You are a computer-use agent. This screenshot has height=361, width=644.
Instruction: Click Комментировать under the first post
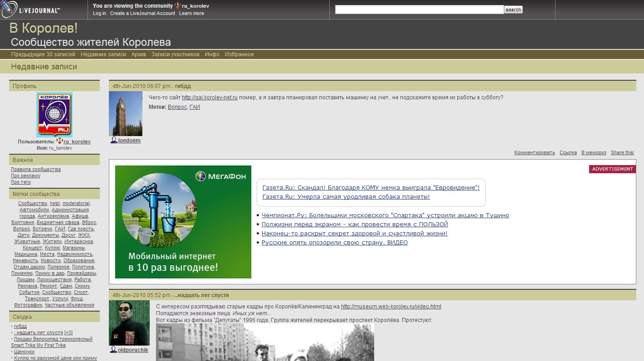[534, 153]
